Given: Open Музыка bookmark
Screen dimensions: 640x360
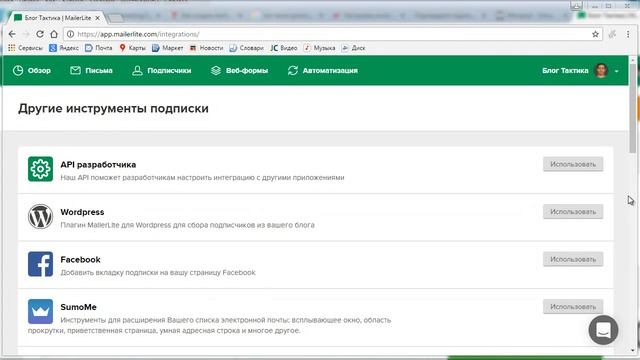Looking at the screenshot, I should tap(319, 48).
